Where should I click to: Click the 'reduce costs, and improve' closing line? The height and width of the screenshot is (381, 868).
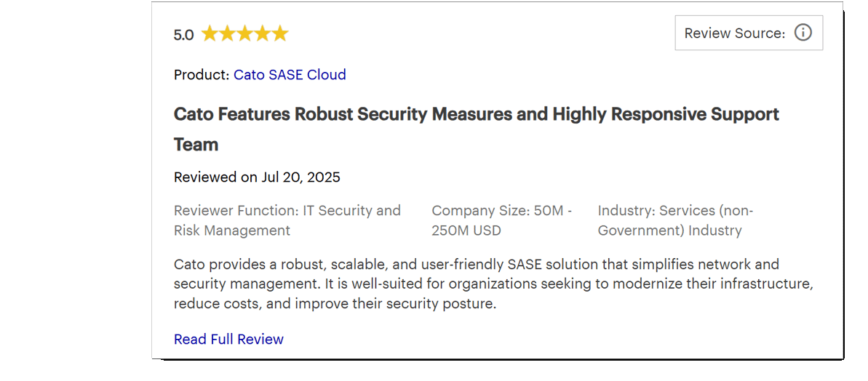pyautogui.click(x=335, y=303)
